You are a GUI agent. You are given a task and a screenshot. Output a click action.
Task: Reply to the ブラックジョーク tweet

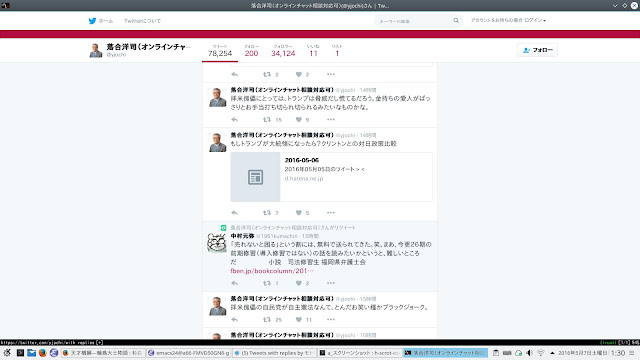click(234, 320)
